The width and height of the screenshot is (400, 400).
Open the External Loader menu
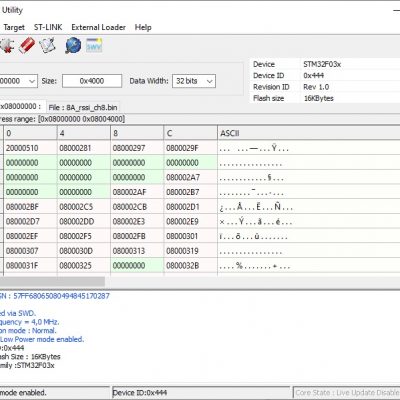[98, 27]
